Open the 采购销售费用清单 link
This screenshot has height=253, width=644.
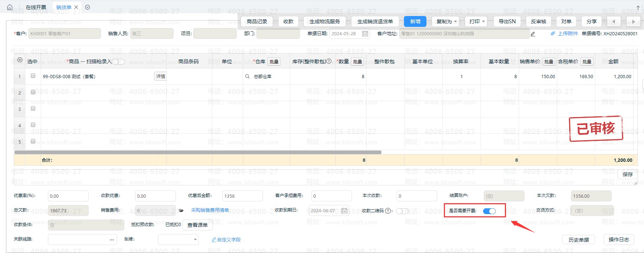[x=210, y=210]
